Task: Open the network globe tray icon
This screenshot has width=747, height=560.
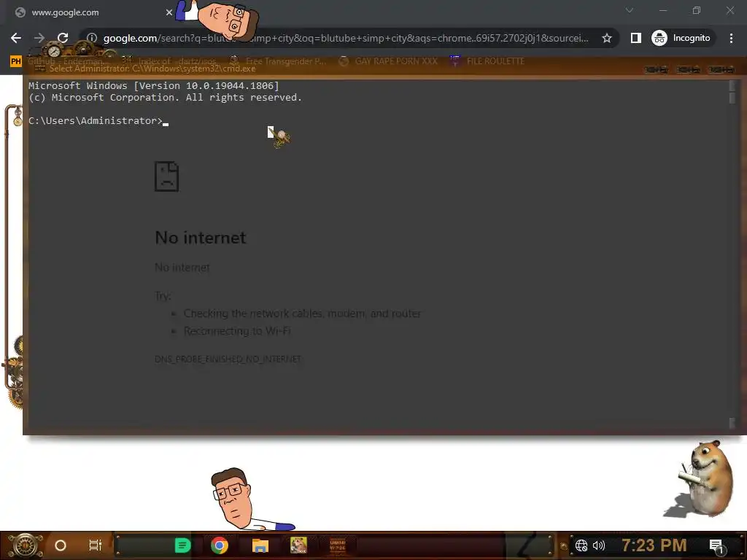Action: pos(581,545)
